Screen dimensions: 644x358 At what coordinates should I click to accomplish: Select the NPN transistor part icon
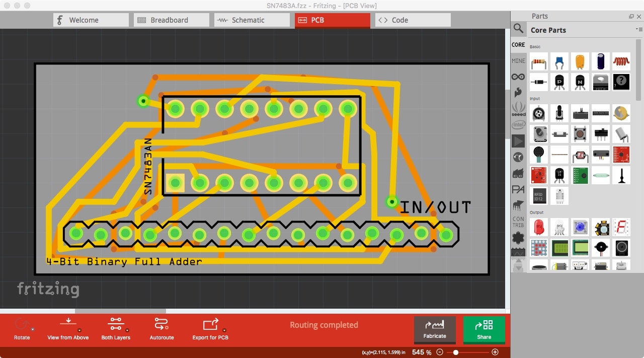coord(580,82)
